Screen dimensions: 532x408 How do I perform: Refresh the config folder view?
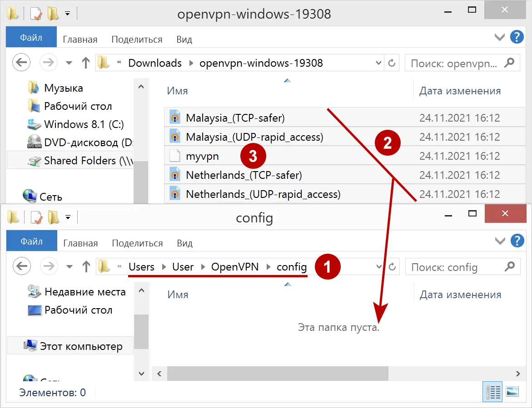pos(392,267)
